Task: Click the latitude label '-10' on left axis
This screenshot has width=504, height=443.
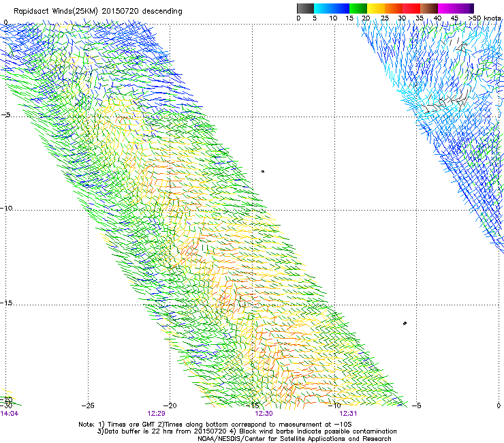Action: (6, 208)
